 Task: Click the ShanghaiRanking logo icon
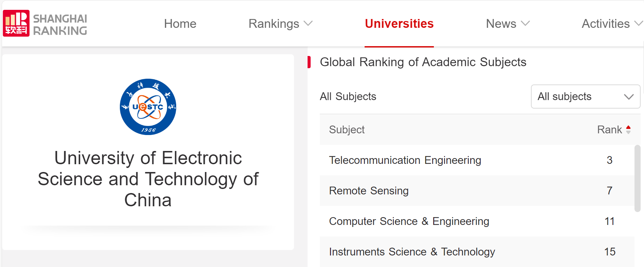coord(16,23)
